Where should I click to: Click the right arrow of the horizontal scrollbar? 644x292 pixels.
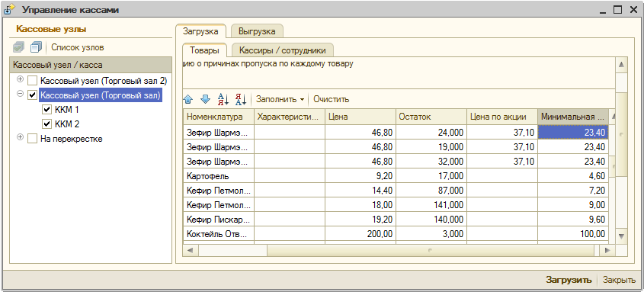[608, 250]
